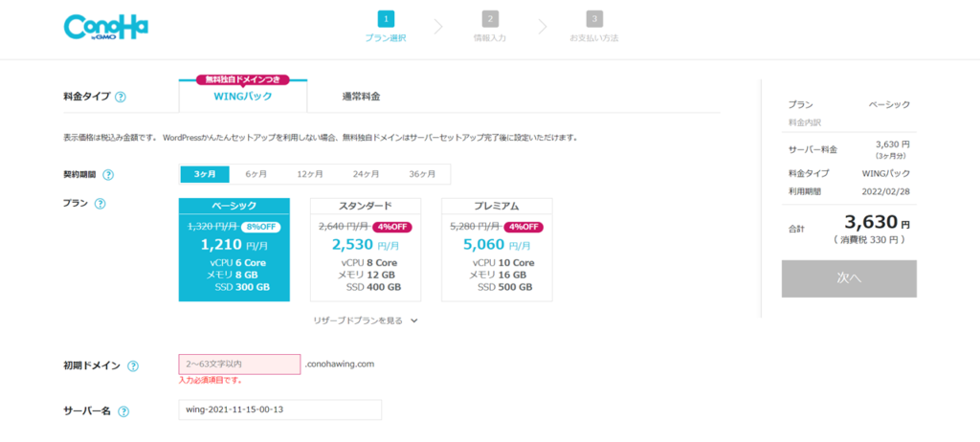The width and height of the screenshot is (980, 442).
Task: Select step 3 お支払い方法 indicator
Action: pyautogui.click(x=593, y=27)
